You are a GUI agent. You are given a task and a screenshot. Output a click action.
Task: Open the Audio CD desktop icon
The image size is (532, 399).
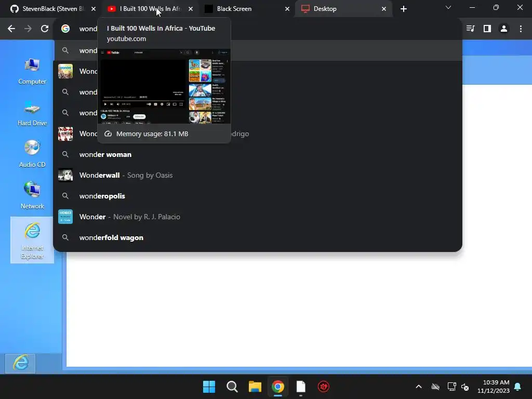tap(32, 154)
